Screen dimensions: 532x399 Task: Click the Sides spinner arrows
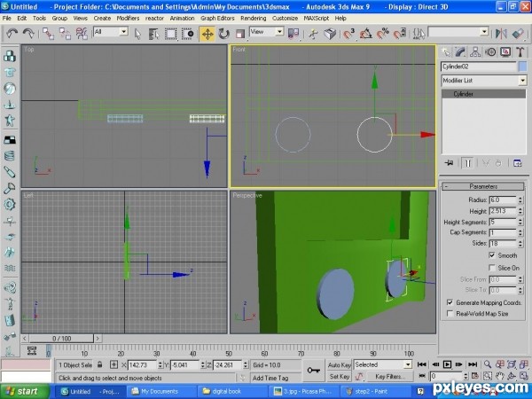point(520,244)
